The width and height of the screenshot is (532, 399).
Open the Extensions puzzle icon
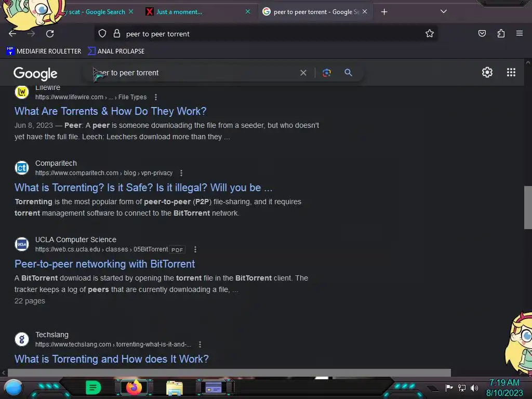click(x=501, y=33)
